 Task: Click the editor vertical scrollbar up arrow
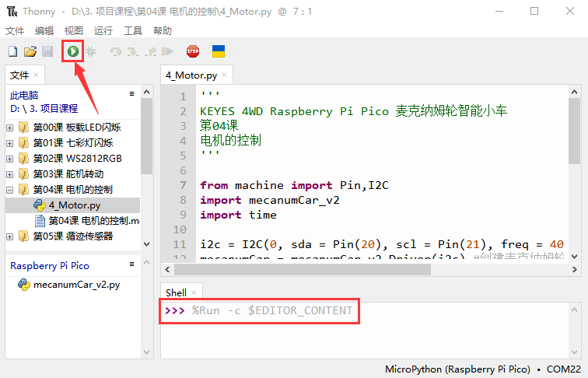[x=575, y=92]
